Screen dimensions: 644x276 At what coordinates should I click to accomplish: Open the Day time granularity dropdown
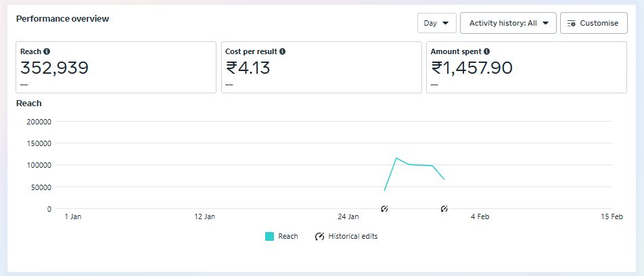point(436,23)
